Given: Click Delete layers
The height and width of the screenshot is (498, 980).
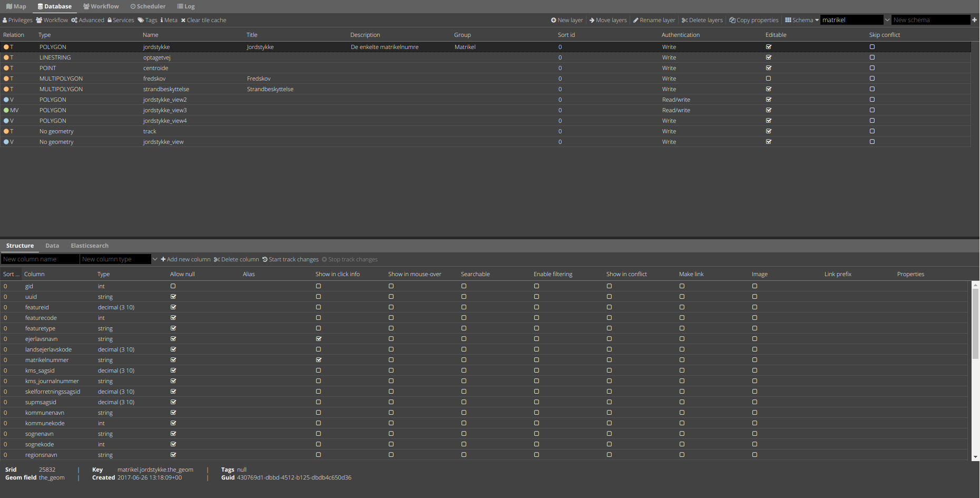Looking at the screenshot, I should click(702, 20).
